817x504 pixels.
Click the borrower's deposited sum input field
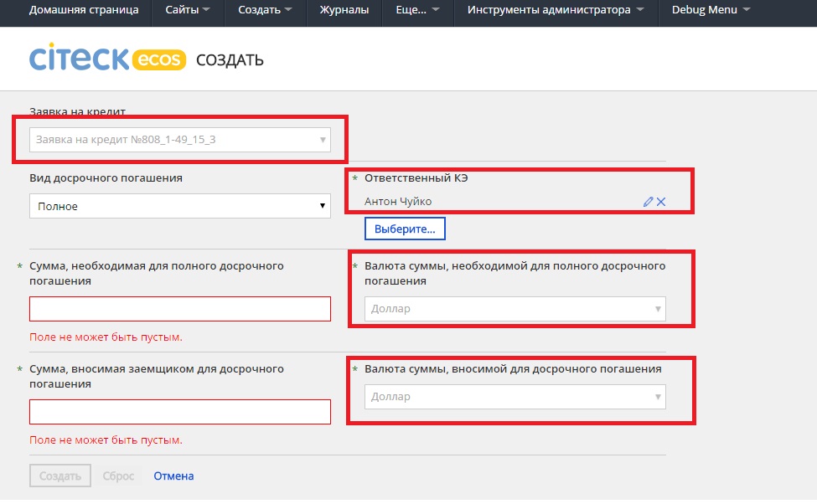click(x=179, y=412)
